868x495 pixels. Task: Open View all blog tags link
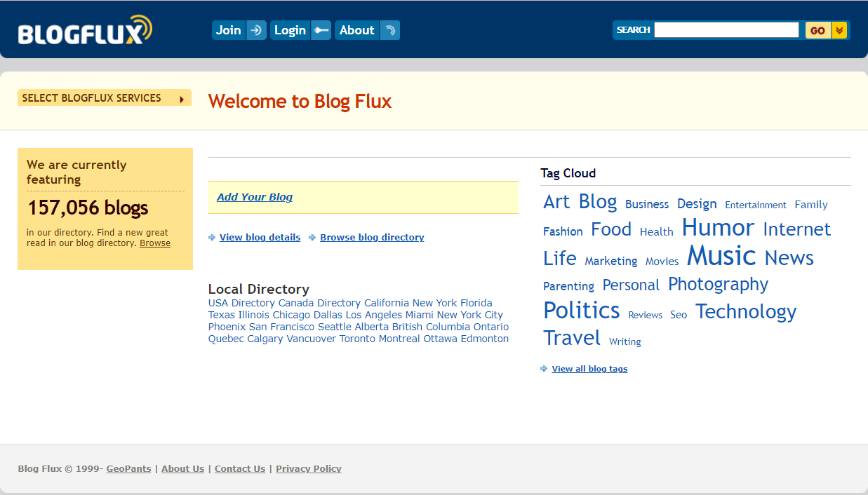point(589,369)
